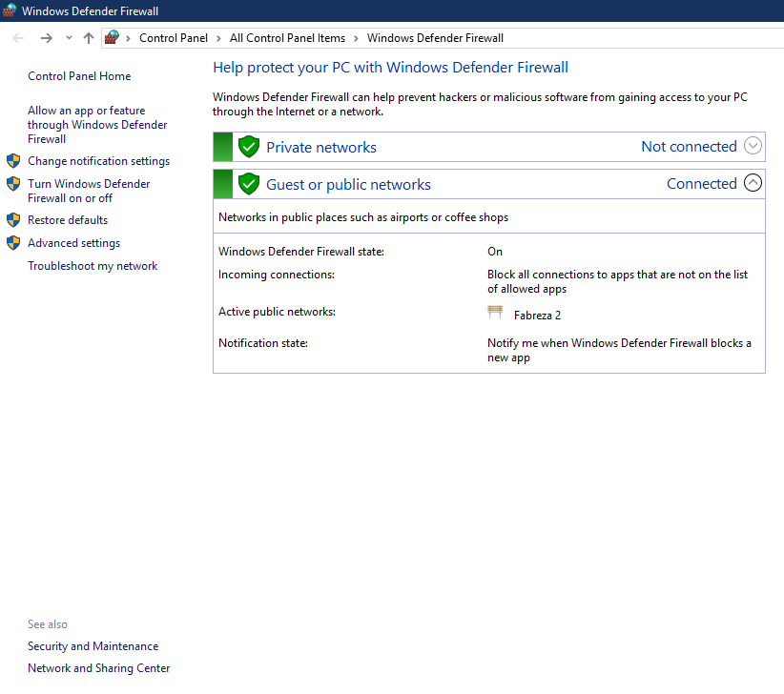
Task: Click Guest or public networks heading
Action: tap(348, 184)
